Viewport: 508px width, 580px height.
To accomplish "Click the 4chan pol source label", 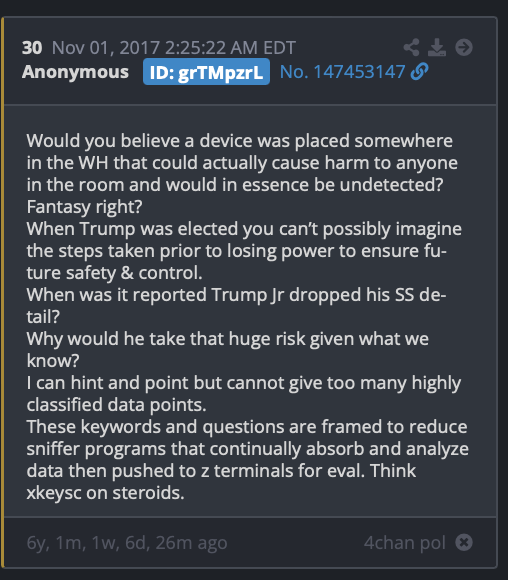I will pos(404,543).
